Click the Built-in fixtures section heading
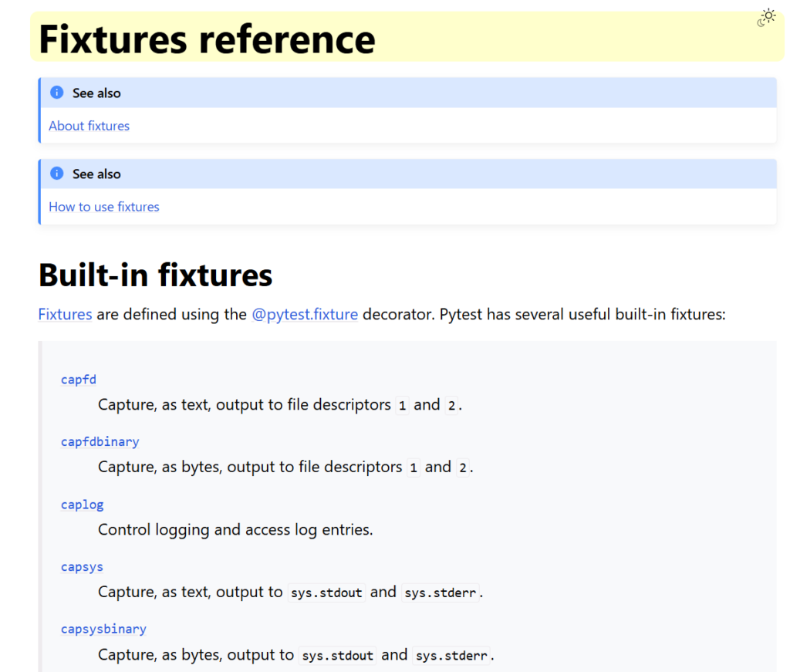Screen dimensions: 790x672 pyautogui.click(x=155, y=275)
